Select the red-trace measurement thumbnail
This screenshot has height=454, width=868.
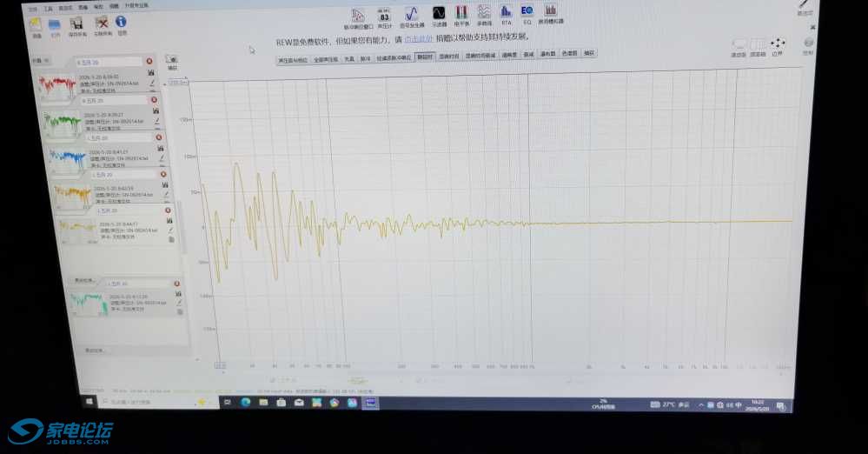click(x=56, y=87)
